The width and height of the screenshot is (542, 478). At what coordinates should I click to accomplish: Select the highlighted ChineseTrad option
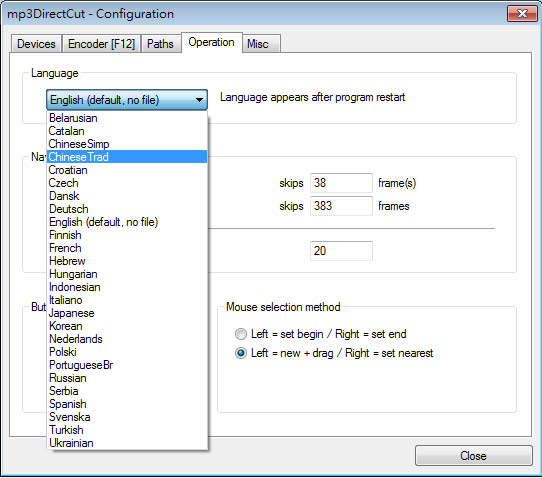(x=127, y=157)
